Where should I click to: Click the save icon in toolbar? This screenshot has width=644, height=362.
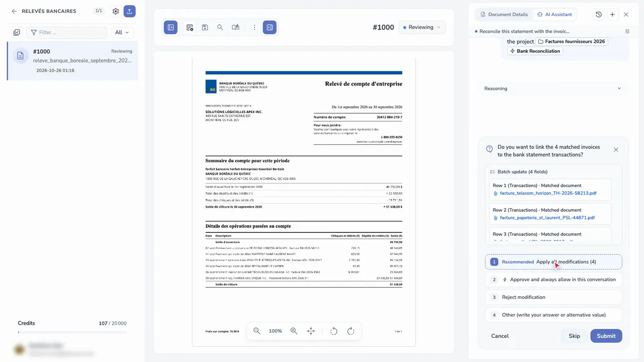205,27
